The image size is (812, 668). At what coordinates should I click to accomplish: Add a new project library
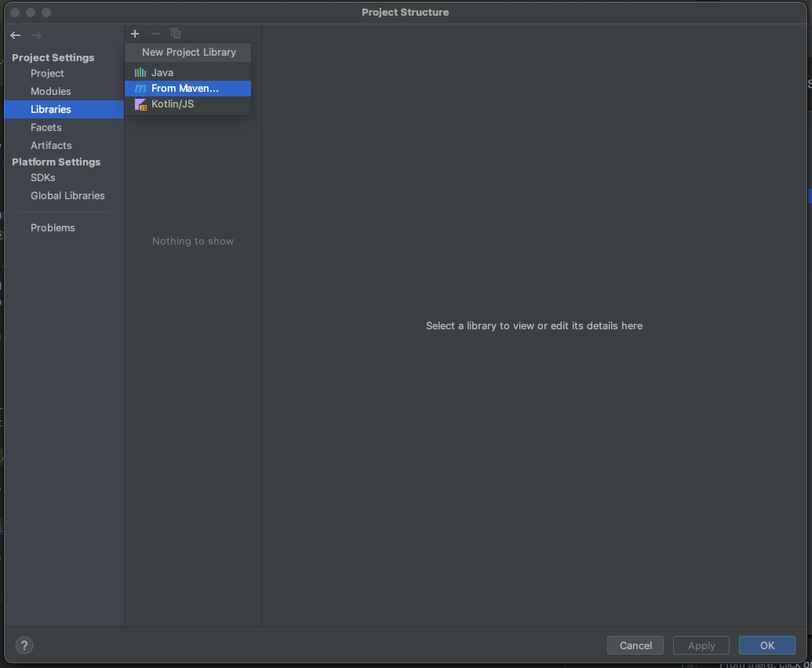click(134, 34)
